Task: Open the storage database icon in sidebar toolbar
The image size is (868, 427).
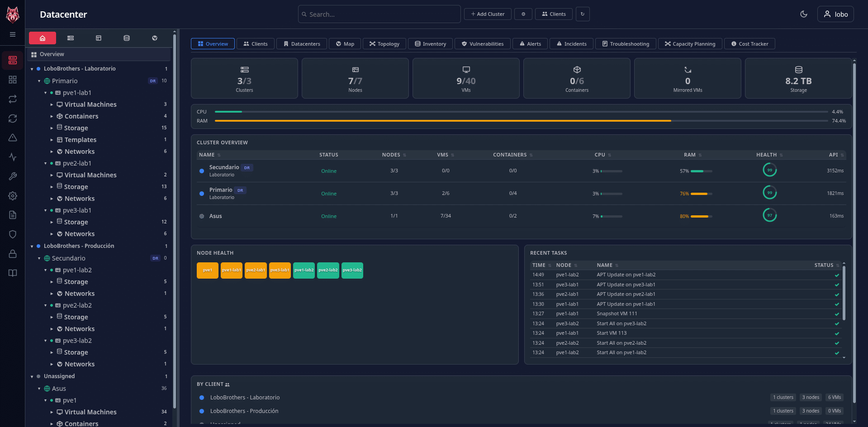Action: [x=127, y=38]
